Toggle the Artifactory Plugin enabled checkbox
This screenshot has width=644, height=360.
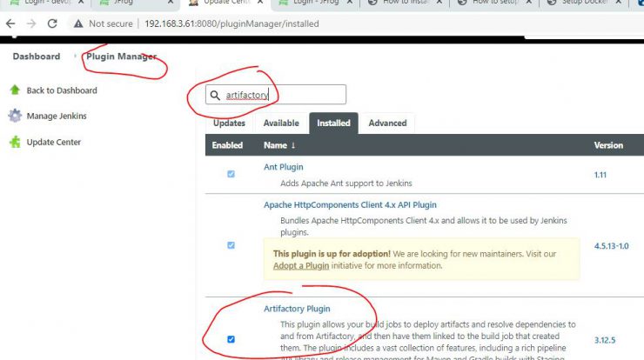pyautogui.click(x=231, y=339)
